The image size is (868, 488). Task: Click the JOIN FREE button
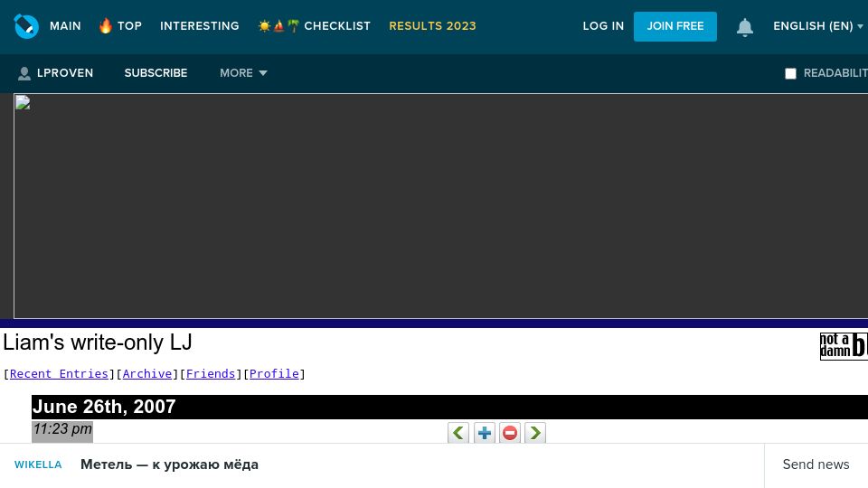tap(675, 26)
